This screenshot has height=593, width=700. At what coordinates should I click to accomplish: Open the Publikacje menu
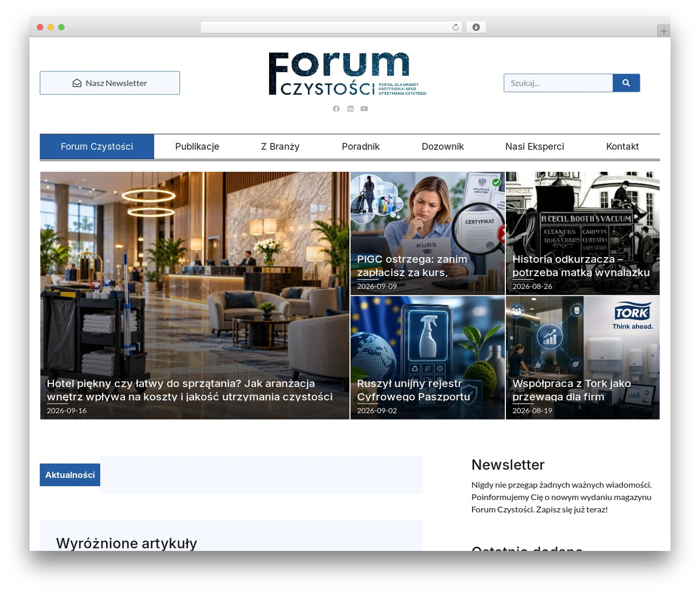tap(197, 147)
